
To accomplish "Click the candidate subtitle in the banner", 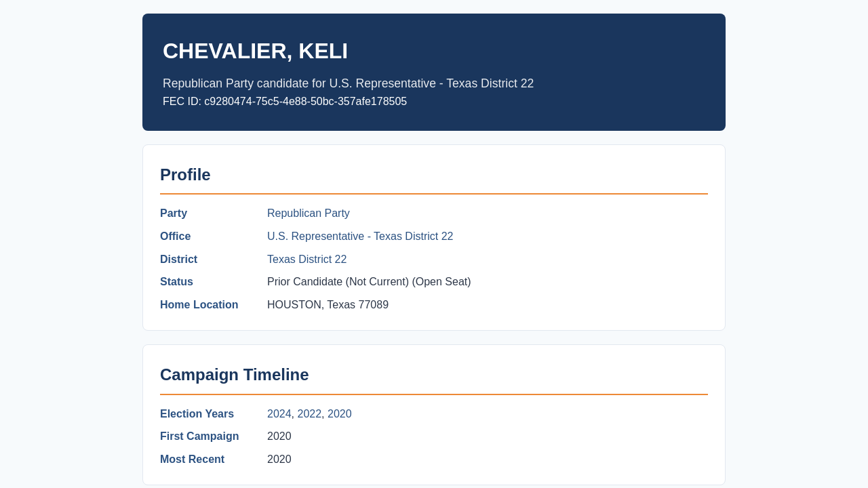I will pyautogui.click(x=348, y=83).
